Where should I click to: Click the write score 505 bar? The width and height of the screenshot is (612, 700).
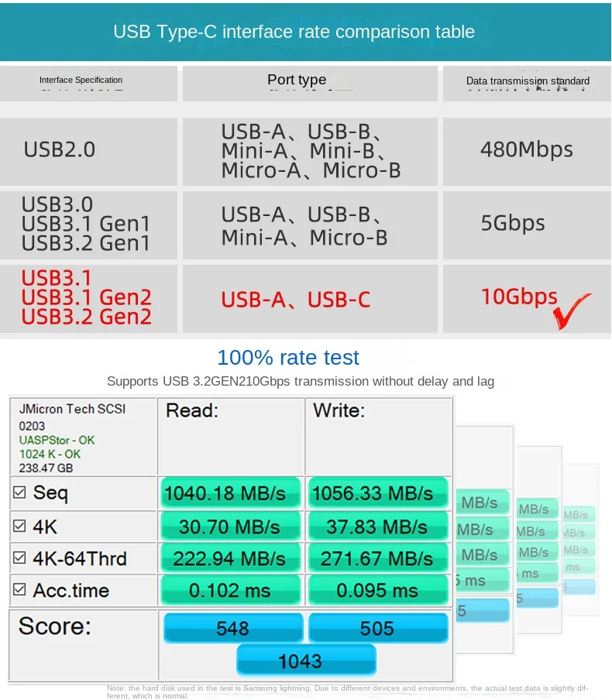(x=377, y=628)
